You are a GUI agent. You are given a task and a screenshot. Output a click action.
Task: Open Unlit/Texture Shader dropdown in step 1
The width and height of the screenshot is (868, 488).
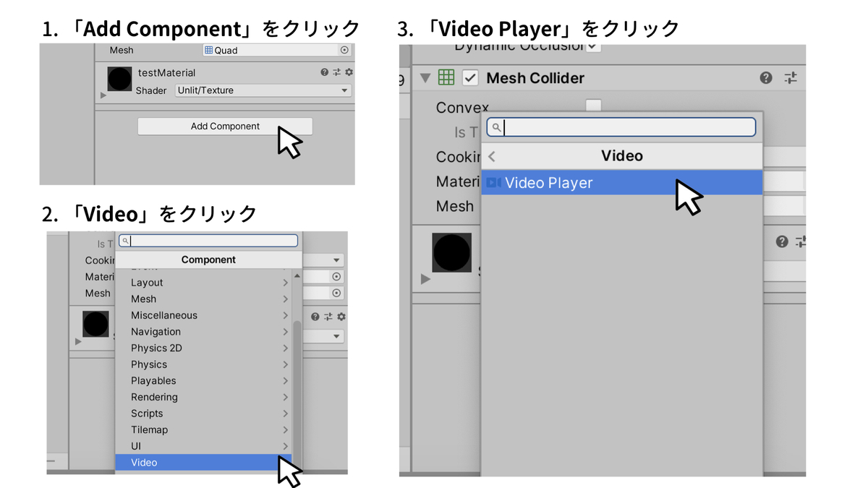[263, 90]
